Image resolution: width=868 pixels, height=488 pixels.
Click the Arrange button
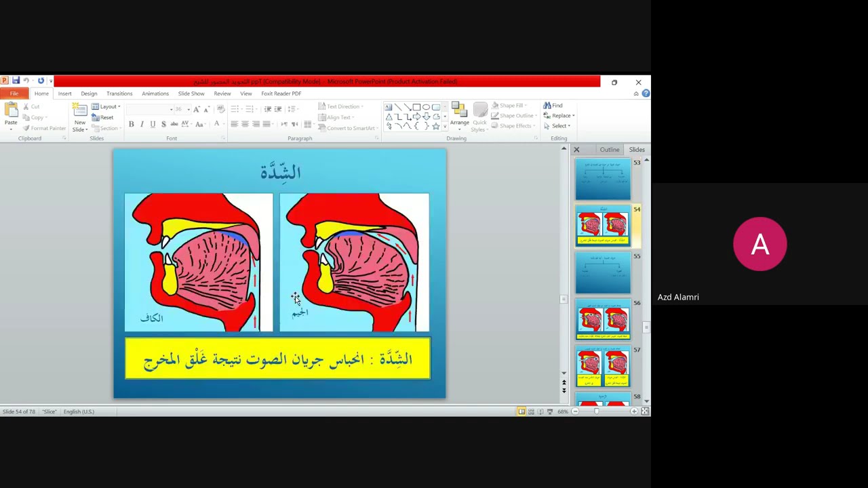pos(459,115)
